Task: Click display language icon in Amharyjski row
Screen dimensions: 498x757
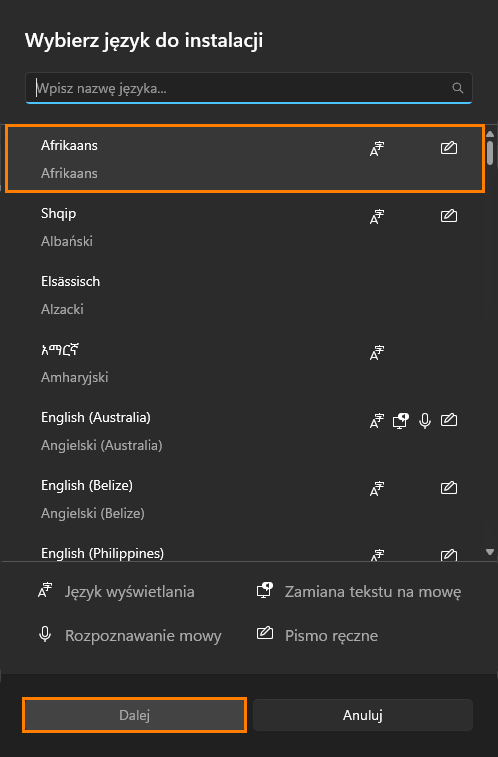Action: point(377,352)
